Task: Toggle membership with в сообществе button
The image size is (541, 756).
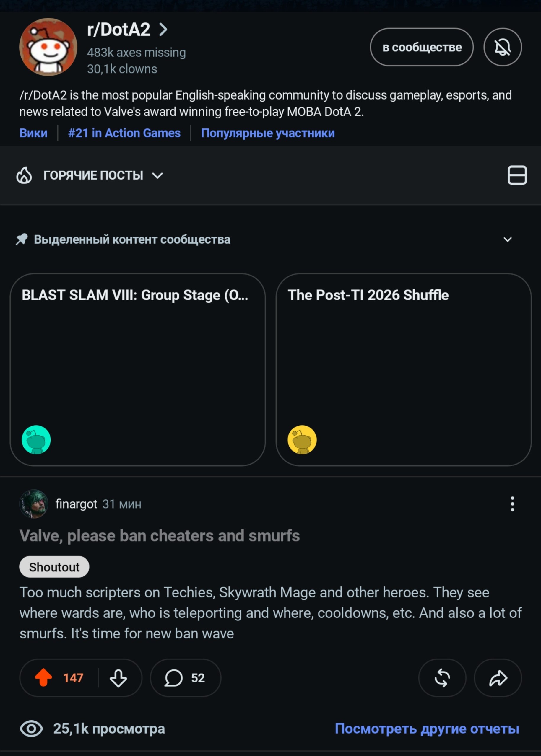Action: pyautogui.click(x=422, y=47)
